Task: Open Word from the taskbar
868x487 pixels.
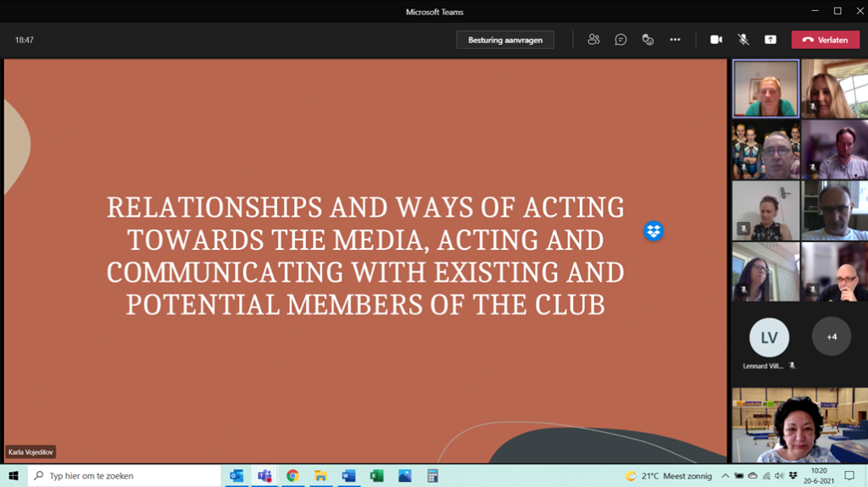Action: pyautogui.click(x=348, y=475)
